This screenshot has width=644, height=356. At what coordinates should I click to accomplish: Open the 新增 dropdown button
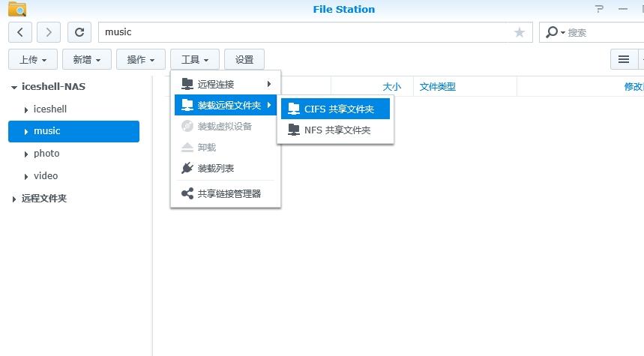click(87, 59)
